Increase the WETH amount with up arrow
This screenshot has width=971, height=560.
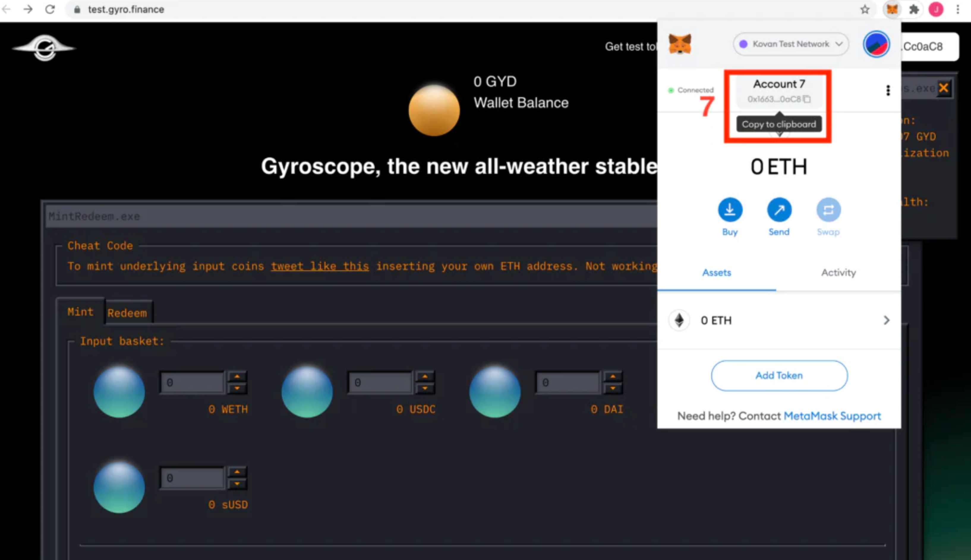click(237, 377)
